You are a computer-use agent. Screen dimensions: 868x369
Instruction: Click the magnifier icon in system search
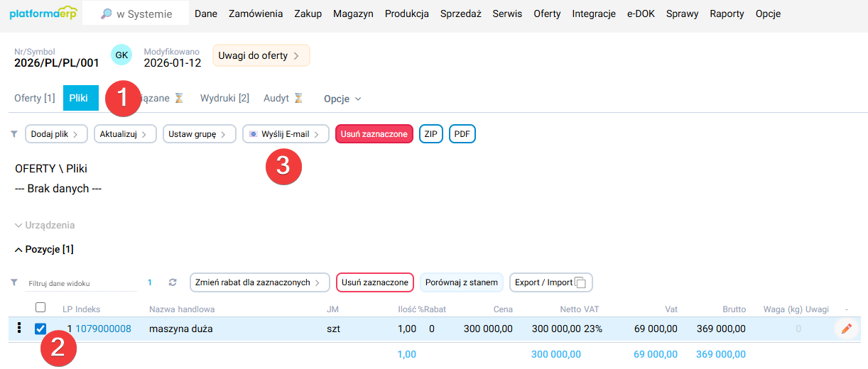click(107, 13)
